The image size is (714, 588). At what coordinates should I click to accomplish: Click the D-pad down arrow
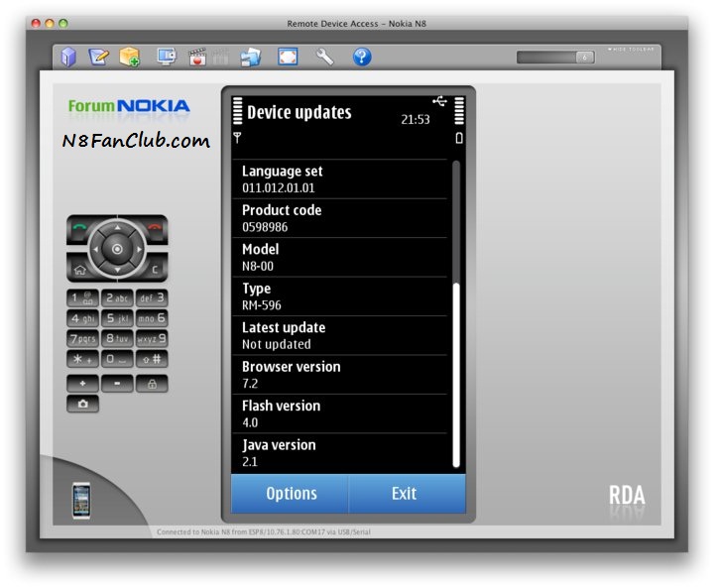[117, 271]
